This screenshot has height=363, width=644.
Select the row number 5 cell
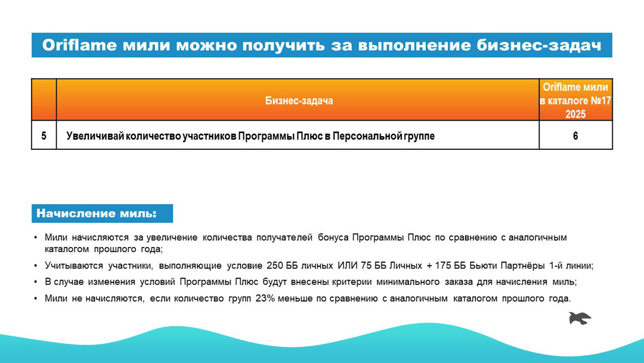pyautogui.click(x=44, y=136)
